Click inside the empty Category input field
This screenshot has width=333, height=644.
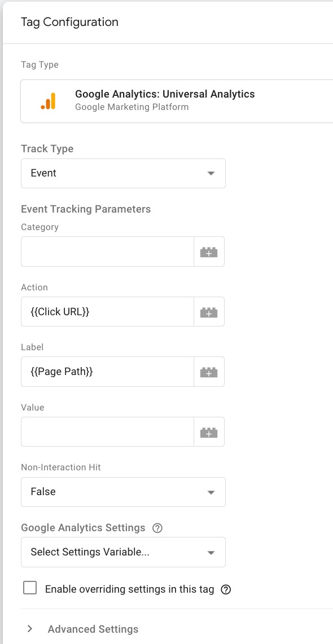tap(107, 252)
